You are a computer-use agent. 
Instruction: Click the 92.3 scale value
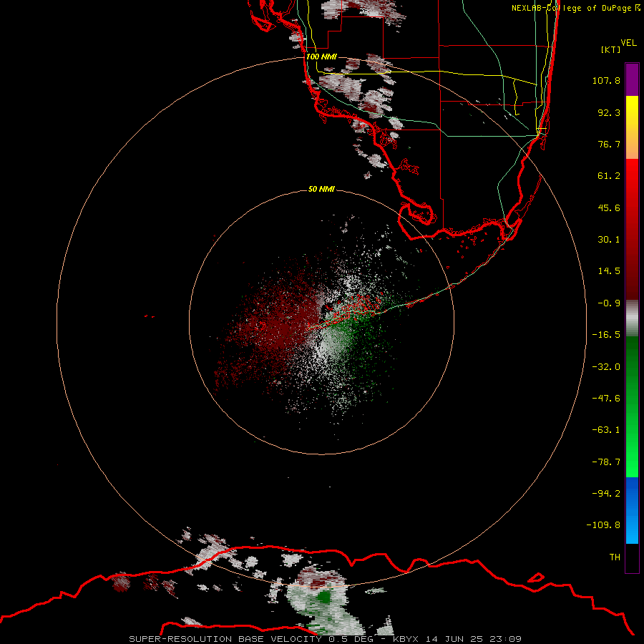coord(609,112)
